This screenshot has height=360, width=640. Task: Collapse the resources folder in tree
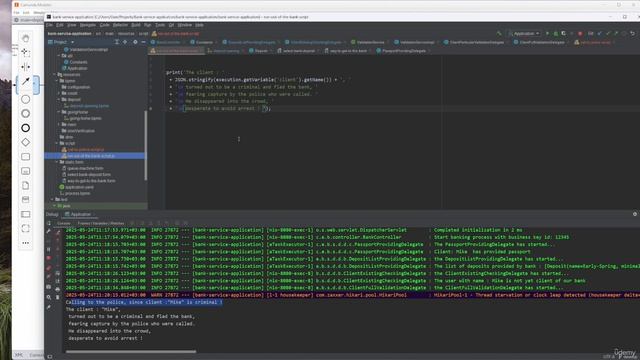pos(55,75)
